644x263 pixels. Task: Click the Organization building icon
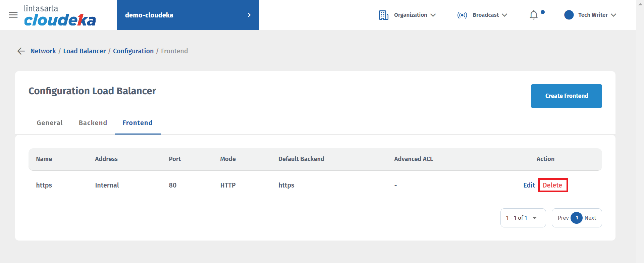tap(384, 15)
